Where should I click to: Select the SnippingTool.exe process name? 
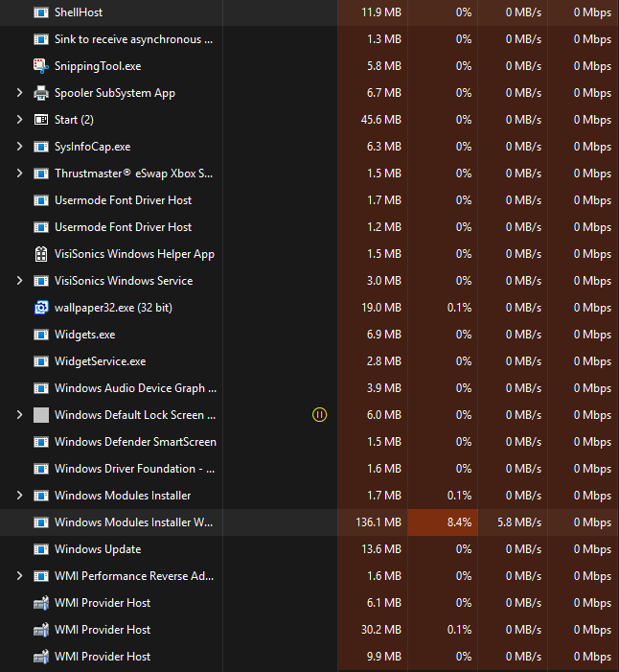click(98, 66)
